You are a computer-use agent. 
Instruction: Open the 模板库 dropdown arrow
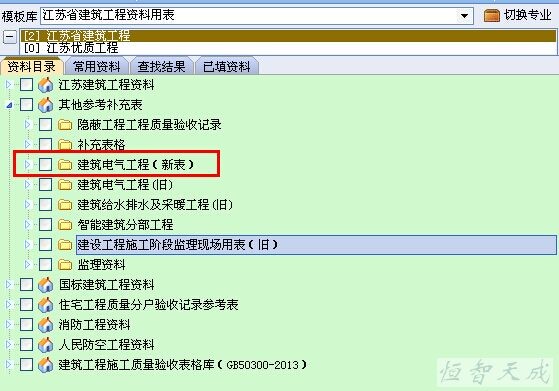pyautogui.click(x=464, y=16)
